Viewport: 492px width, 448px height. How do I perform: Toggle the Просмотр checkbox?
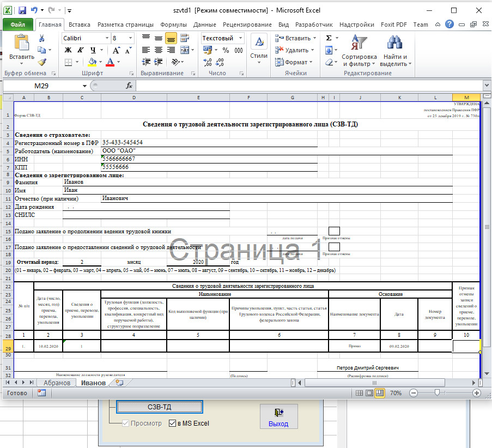(x=127, y=423)
